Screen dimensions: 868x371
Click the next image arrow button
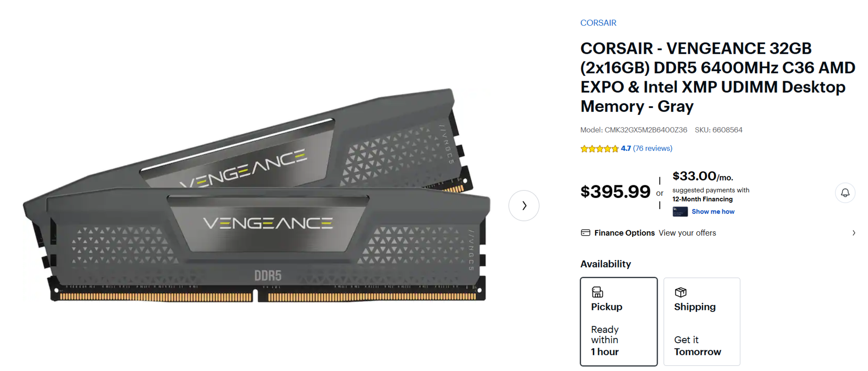(524, 206)
